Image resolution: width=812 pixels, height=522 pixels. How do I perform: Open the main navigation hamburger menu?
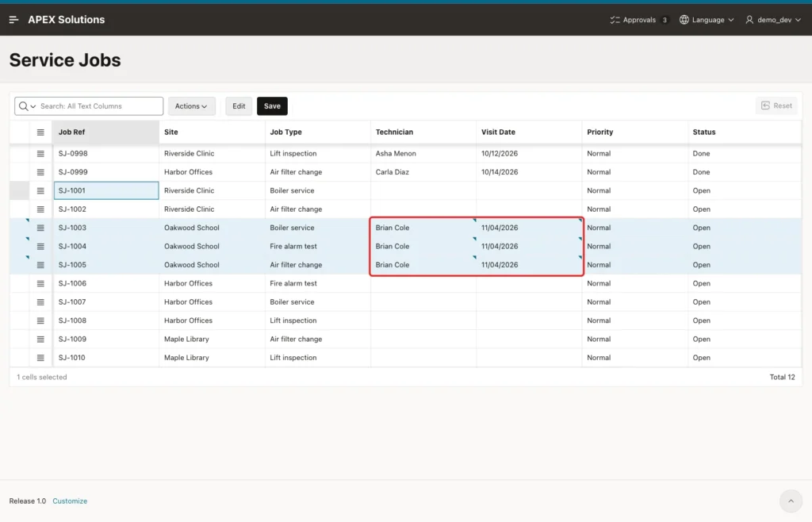click(14, 20)
